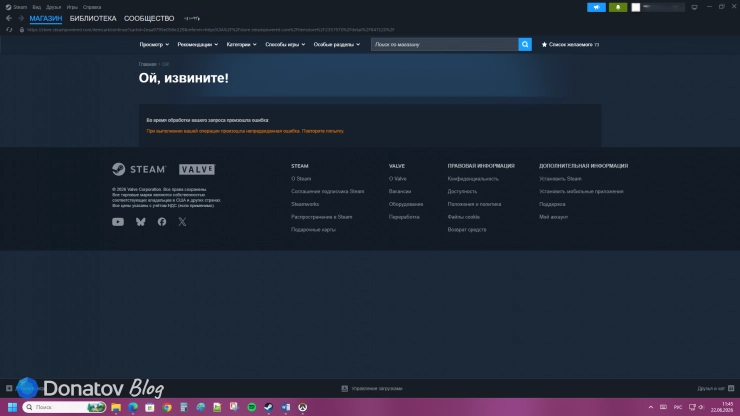The image size is (740, 416).
Task: Open the Steamworks footer link
Action: [x=305, y=204]
